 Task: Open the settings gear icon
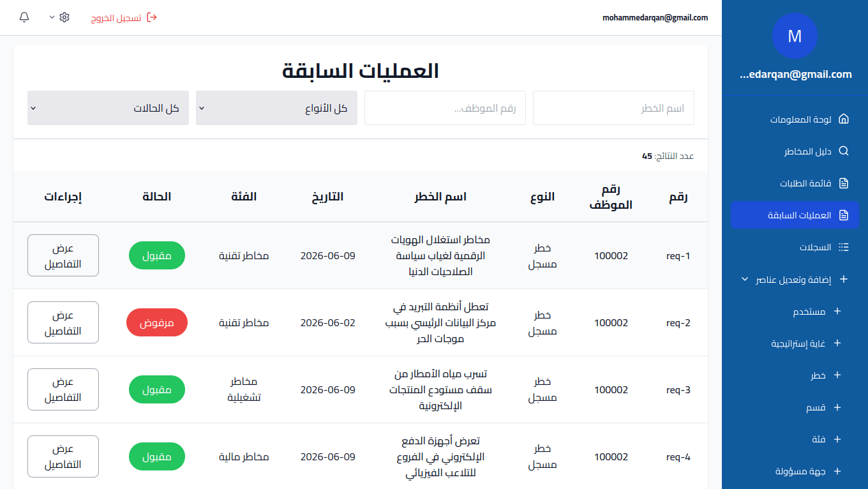[x=64, y=17]
